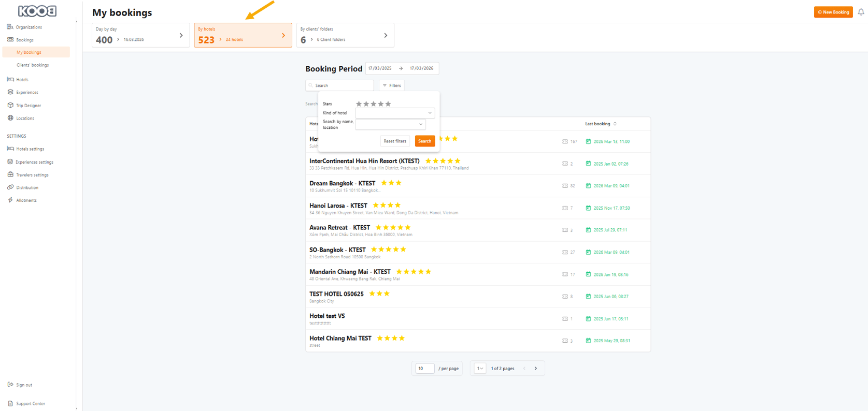868x411 pixels.
Task: Toggle the Filters button
Action: tap(392, 85)
